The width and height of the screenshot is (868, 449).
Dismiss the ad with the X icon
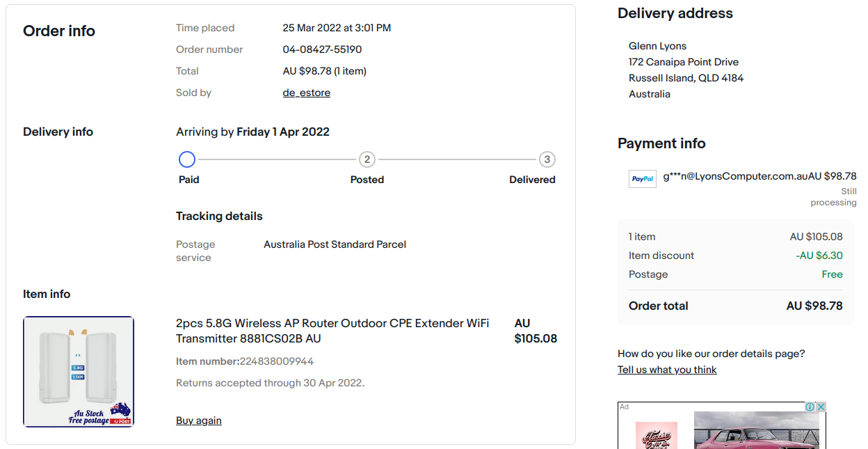(x=821, y=407)
